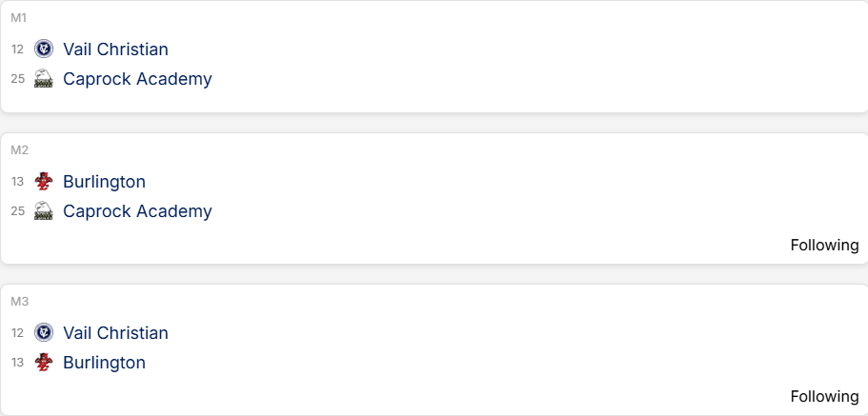Image resolution: width=868 pixels, height=416 pixels.
Task: Toggle the Following button on match M2
Action: (x=824, y=246)
